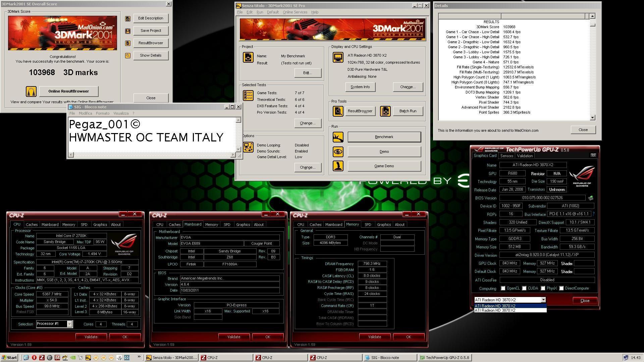The height and width of the screenshot is (362, 644).
Task: Click the 3DMark quick launch icon
Action: 88,358
